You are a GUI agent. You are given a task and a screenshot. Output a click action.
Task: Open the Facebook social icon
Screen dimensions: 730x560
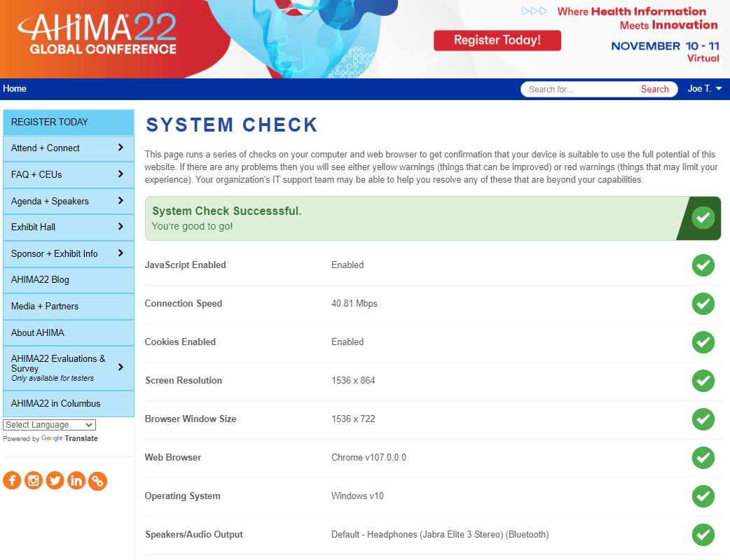(12, 480)
